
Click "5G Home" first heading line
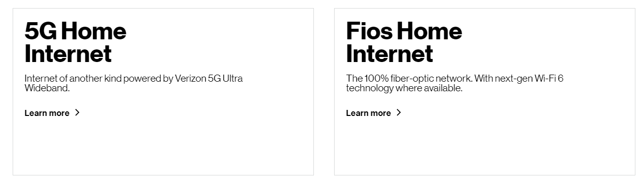[75, 31]
